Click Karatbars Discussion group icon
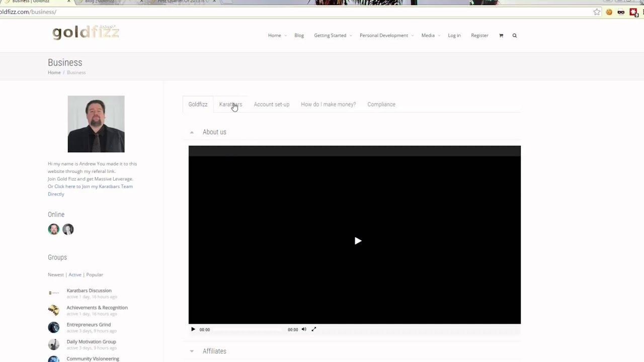The height and width of the screenshot is (362, 644). tap(54, 293)
